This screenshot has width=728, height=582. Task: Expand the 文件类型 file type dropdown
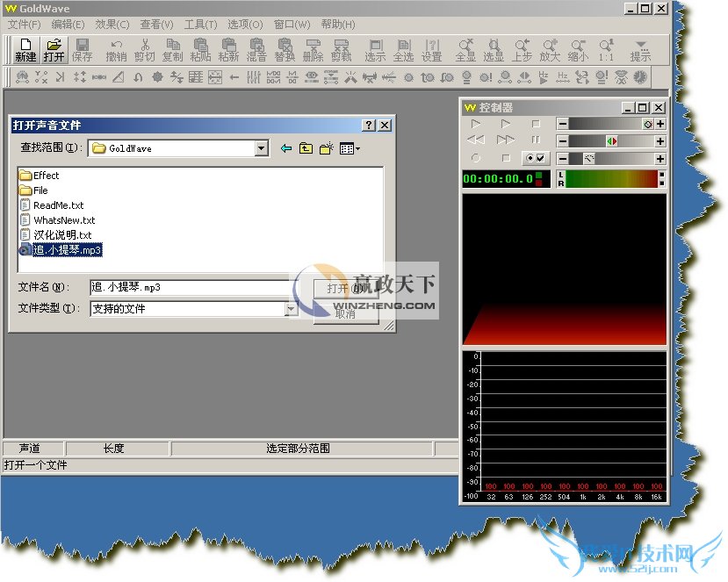(291, 309)
